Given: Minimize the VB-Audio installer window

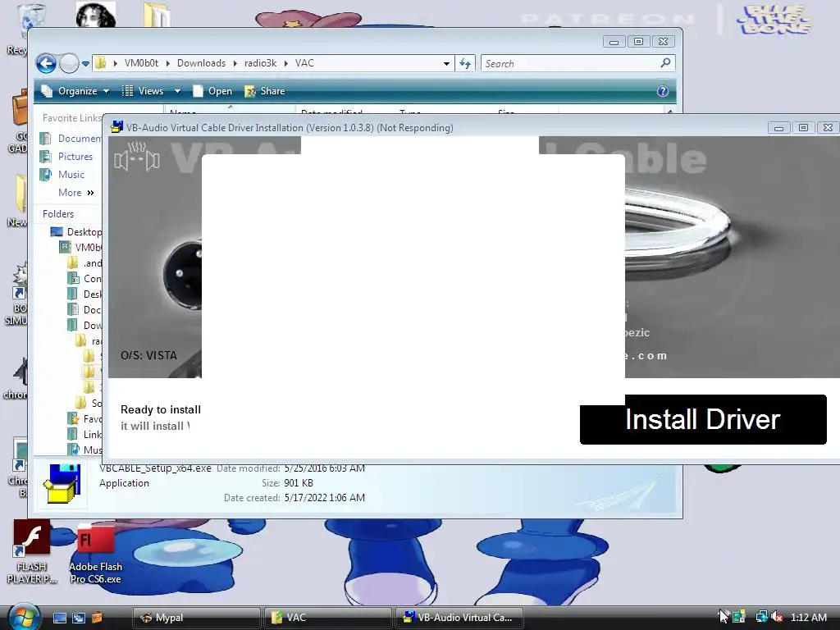Looking at the screenshot, I should coord(779,127).
